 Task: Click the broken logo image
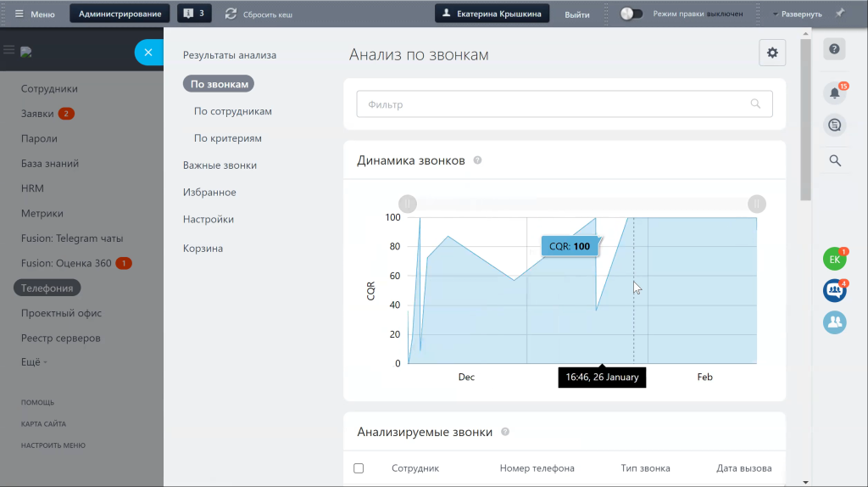26,52
